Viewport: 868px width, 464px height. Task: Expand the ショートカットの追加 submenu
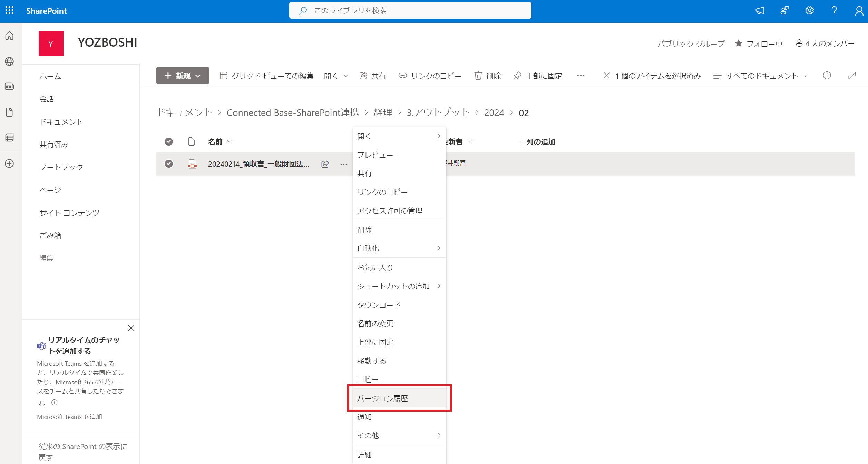(x=399, y=286)
